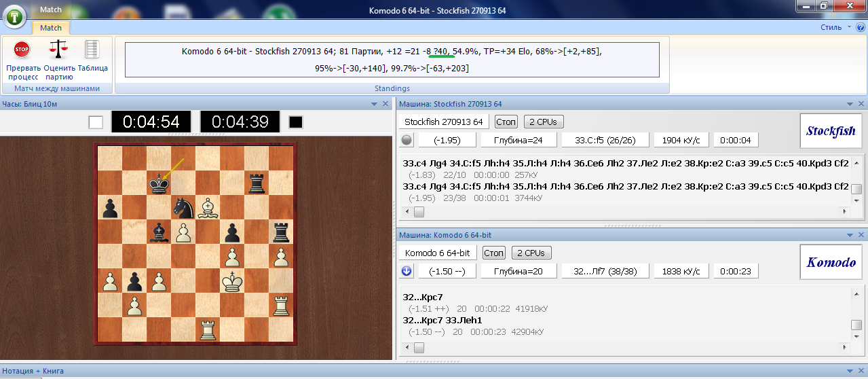Screen dimensions: 868x379
Task: Click Stockfish Глубина=24 depth field
Action: coord(518,141)
